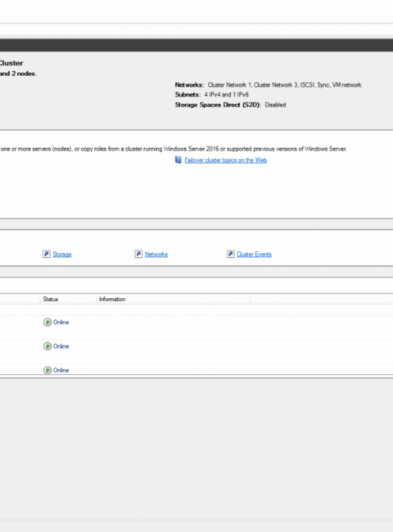Image resolution: width=393 pixels, height=532 pixels.
Task: Click the 'Storage Spaces Direct (S2D):' label
Action: (x=218, y=105)
